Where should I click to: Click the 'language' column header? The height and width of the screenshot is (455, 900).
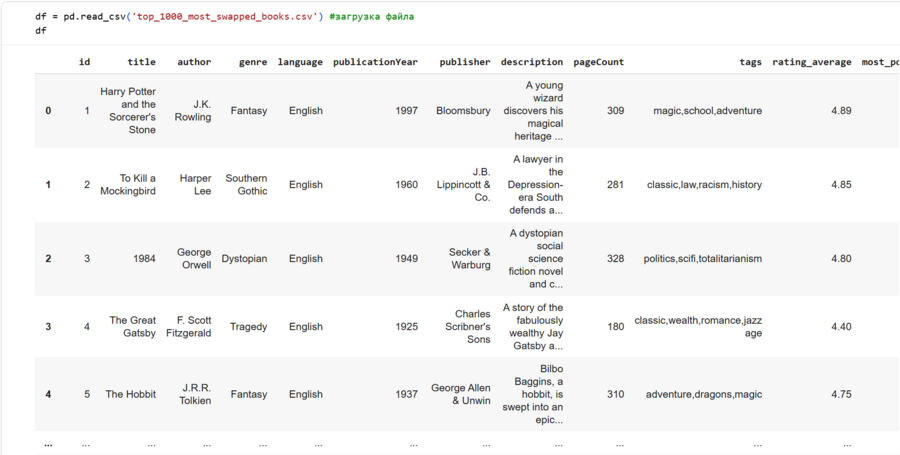[300, 62]
